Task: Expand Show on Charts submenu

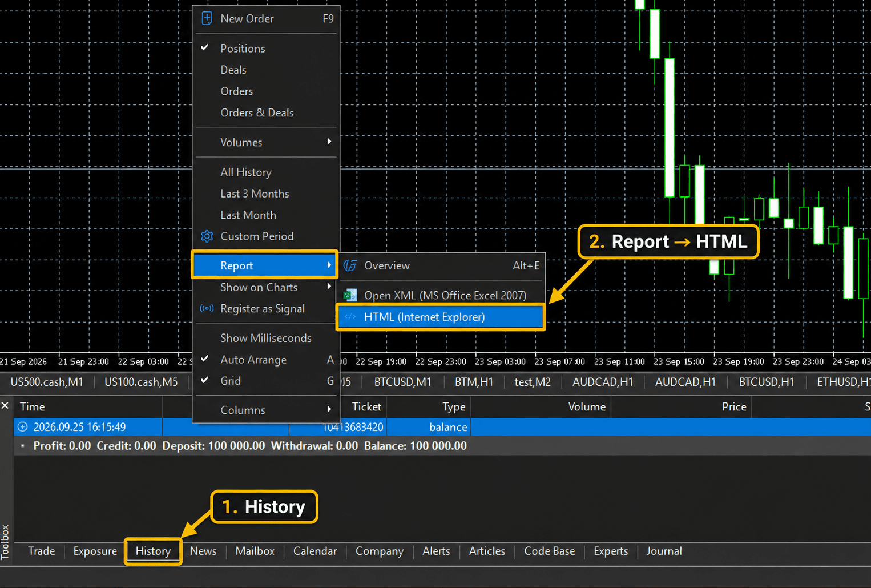Action: click(x=266, y=287)
